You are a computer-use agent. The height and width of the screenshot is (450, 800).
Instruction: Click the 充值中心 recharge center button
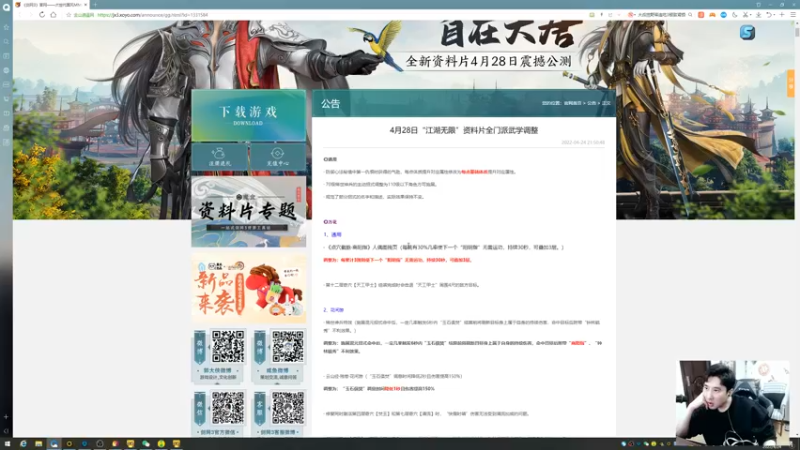(x=278, y=157)
